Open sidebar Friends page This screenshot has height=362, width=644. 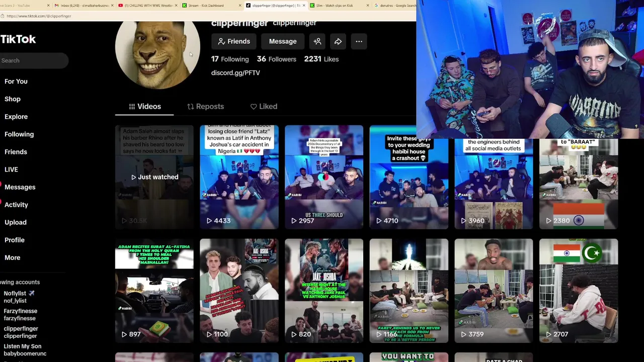(16, 152)
